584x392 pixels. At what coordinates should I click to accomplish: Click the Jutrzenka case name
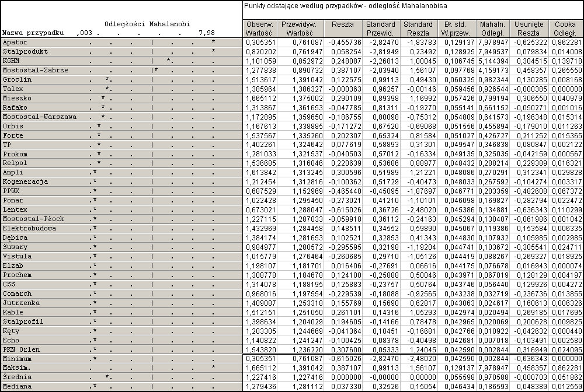21,303
